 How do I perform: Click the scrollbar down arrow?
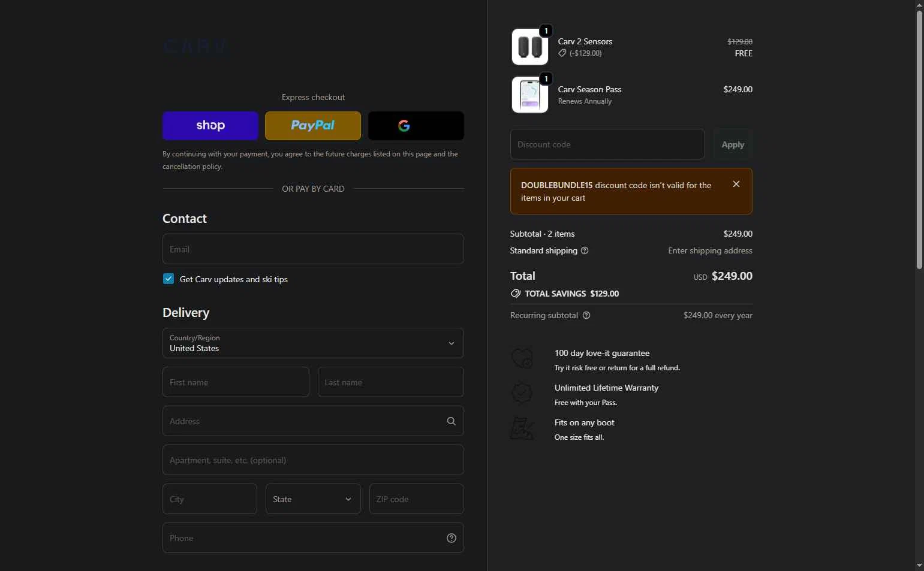[x=919, y=565]
